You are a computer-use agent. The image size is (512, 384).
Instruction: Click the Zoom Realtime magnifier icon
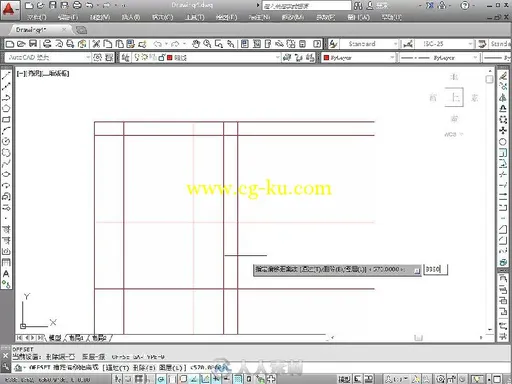207,44
